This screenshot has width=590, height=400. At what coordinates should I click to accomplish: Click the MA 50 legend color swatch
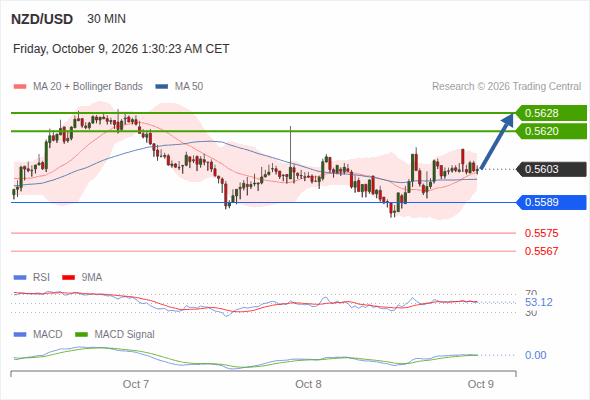click(x=162, y=87)
